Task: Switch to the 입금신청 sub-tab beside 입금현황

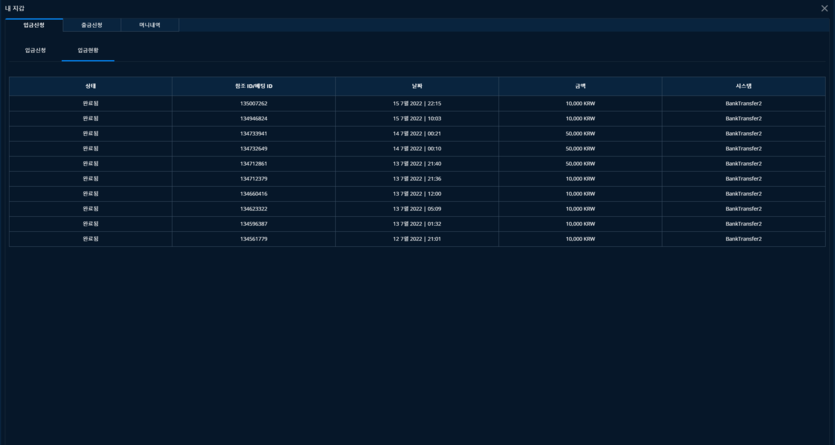Action: click(35, 50)
